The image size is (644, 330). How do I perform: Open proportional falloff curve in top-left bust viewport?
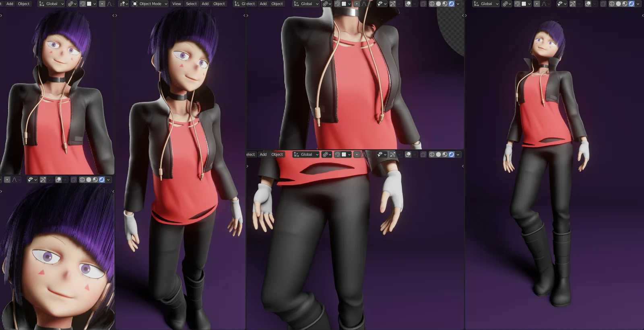(109, 4)
